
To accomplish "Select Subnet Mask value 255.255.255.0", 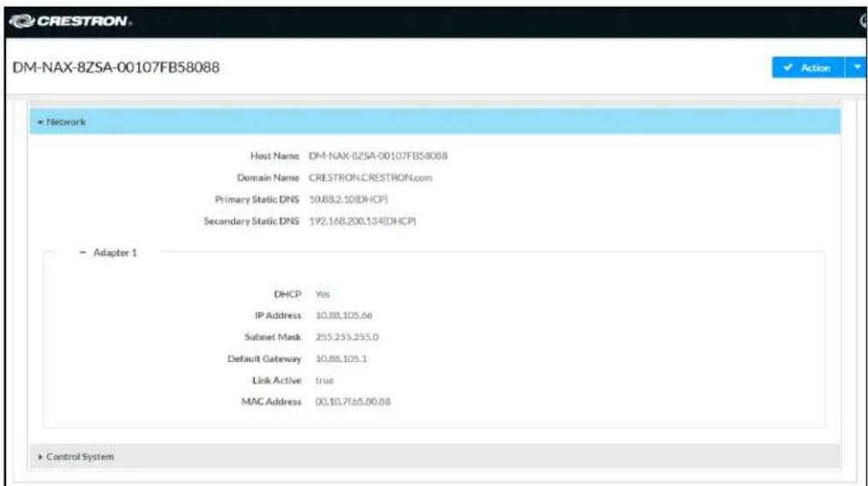I will point(347,337).
